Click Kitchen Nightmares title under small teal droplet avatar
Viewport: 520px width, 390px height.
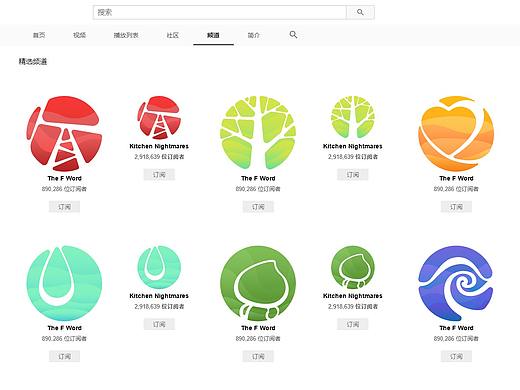tap(159, 296)
